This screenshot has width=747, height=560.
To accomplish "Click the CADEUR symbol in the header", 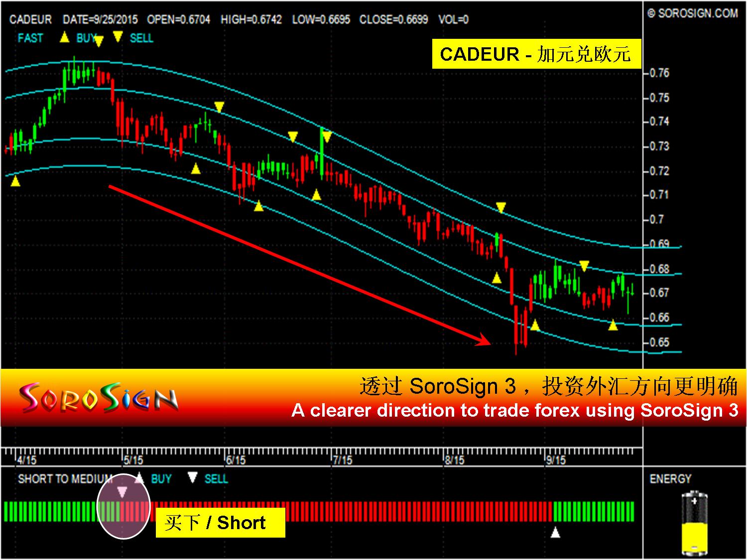I will [30, 20].
